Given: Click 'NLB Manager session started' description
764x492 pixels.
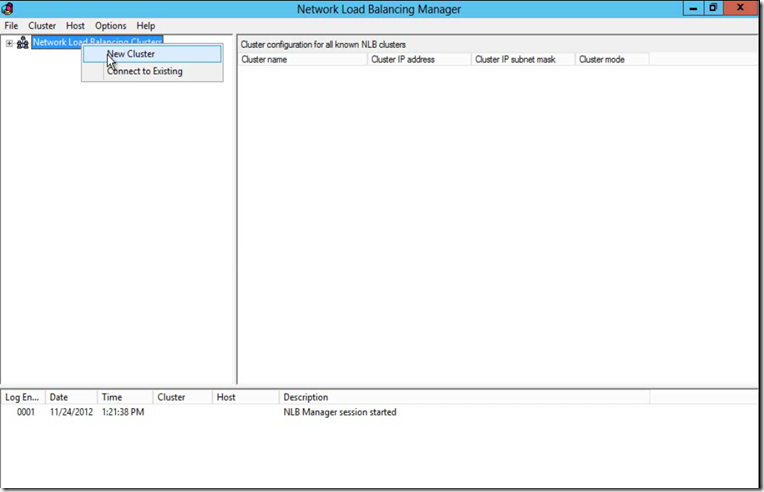Looking at the screenshot, I should (340, 412).
